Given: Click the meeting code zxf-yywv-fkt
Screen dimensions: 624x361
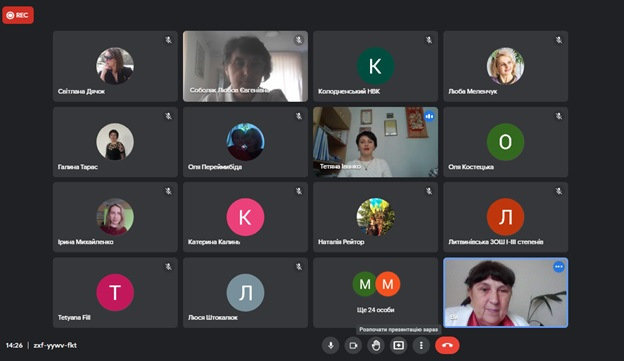Looking at the screenshot, I should click(x=55, y=345).
